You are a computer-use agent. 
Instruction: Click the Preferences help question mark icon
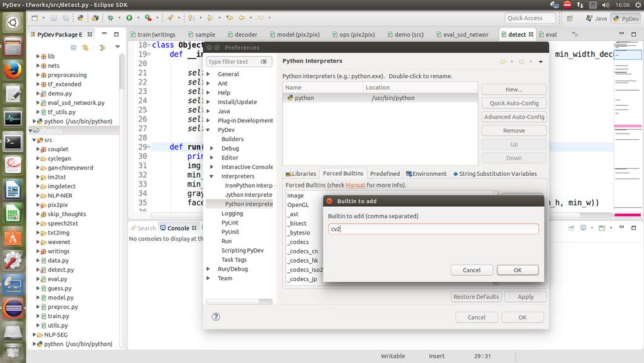tap(216, 316)
